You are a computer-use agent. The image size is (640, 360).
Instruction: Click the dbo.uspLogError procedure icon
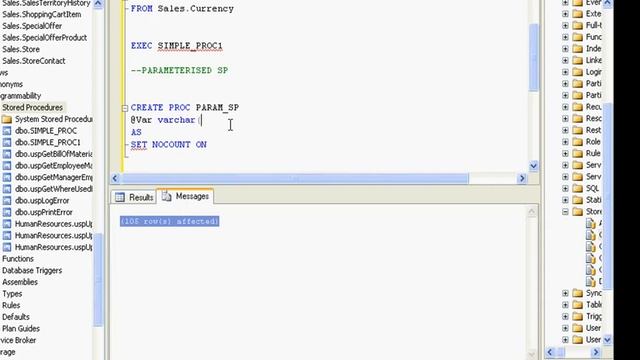[x=7, y=201]
